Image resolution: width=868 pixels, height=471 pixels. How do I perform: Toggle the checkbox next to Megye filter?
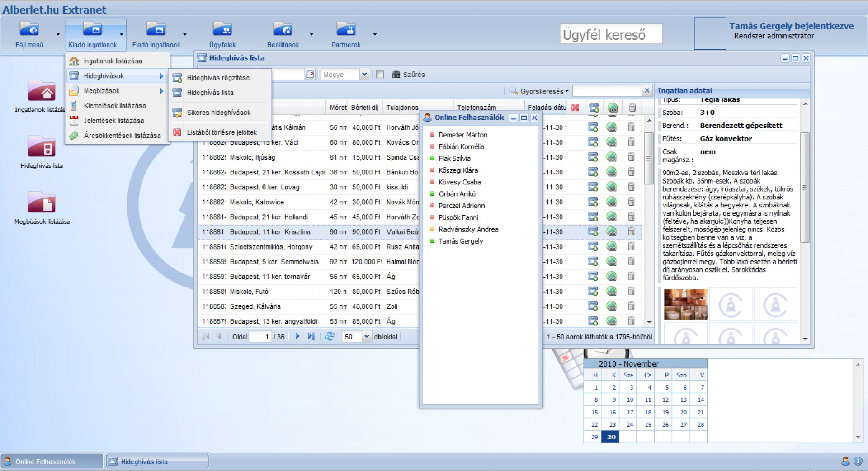380,74
